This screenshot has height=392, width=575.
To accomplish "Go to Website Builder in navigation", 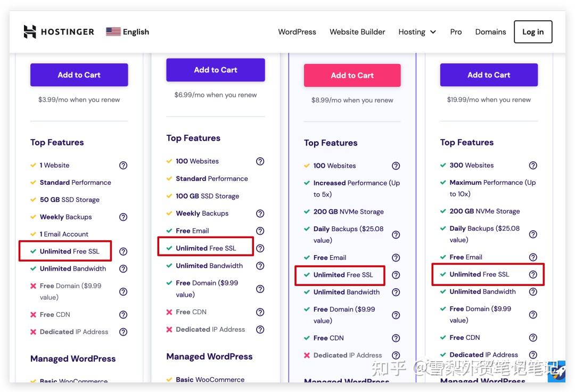I will point(357,32).
